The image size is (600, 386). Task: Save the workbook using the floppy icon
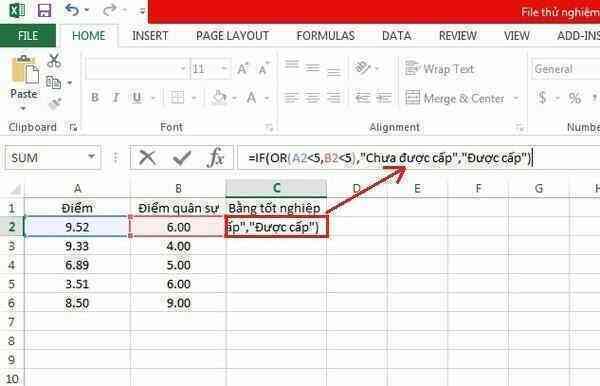click(44, 10)
